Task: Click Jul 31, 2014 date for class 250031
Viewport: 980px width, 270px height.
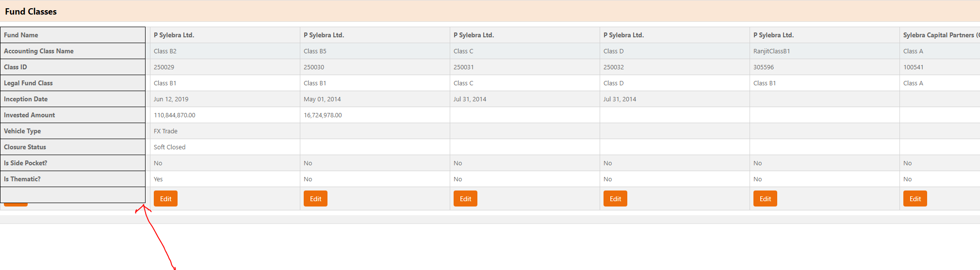Action: click(x=470, y=99)
